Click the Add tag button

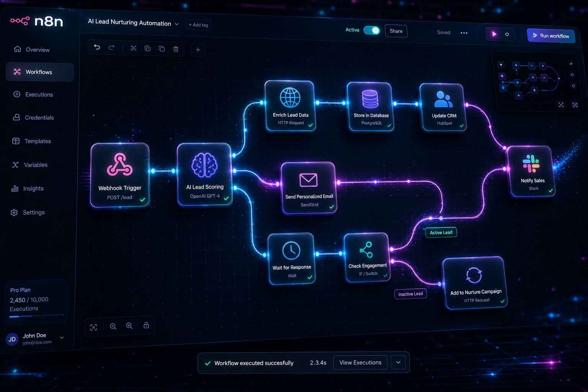[198, 25]
